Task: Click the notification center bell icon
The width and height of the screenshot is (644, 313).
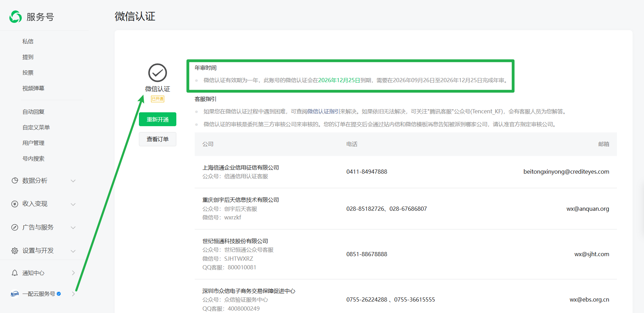Action: pyautogui.click(x=15, y=273)
